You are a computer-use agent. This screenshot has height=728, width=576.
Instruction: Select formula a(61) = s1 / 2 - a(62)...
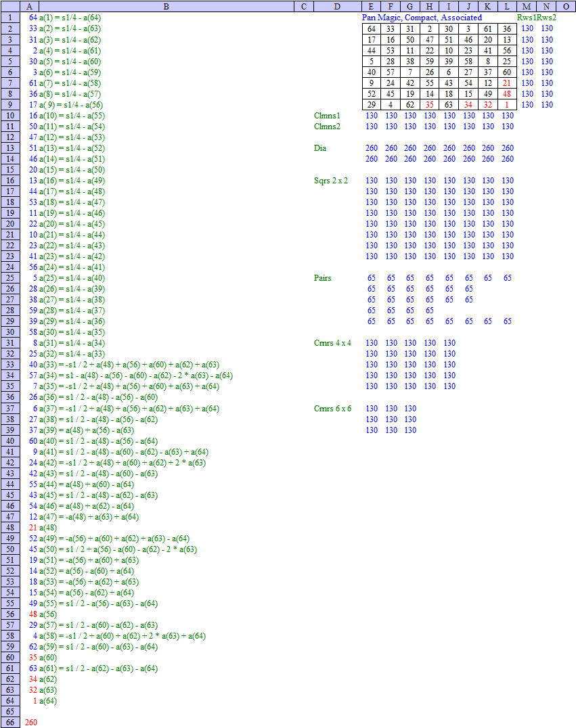[98, 668]
